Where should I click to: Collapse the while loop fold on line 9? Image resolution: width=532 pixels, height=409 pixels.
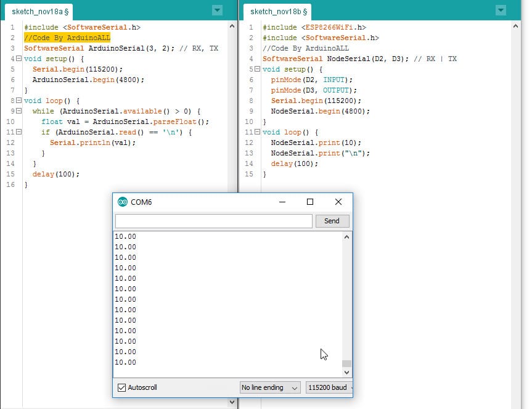[19, 111]
